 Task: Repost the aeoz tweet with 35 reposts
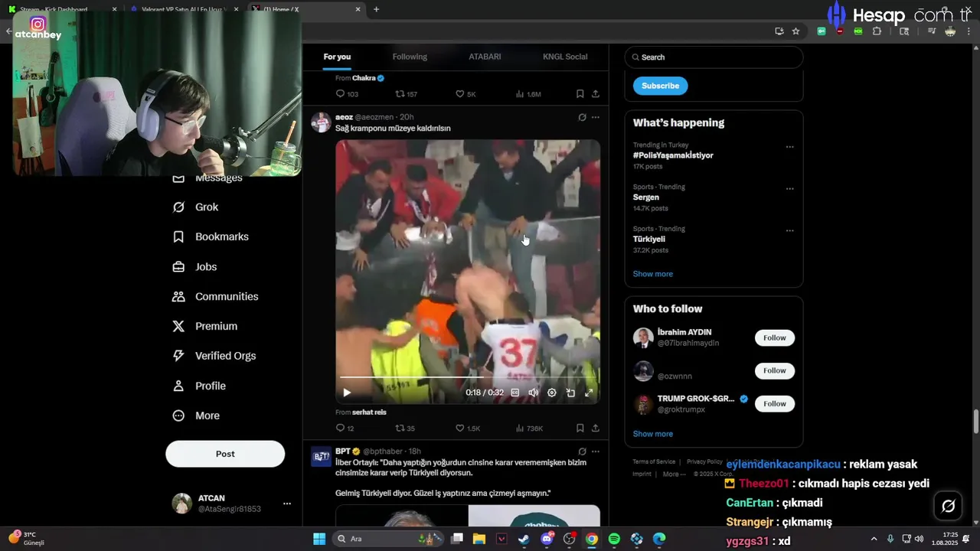(405, 429)
